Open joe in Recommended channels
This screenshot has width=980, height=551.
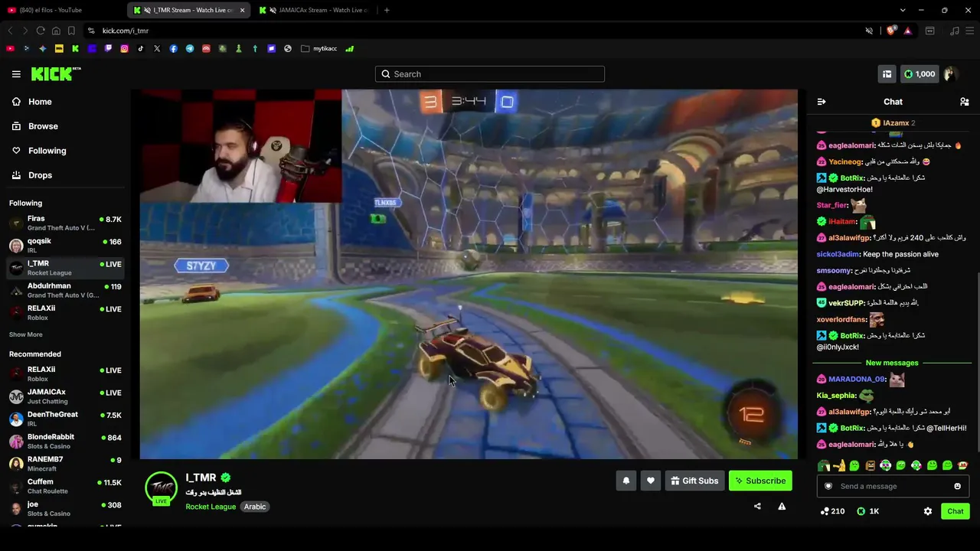coord(64,508)
